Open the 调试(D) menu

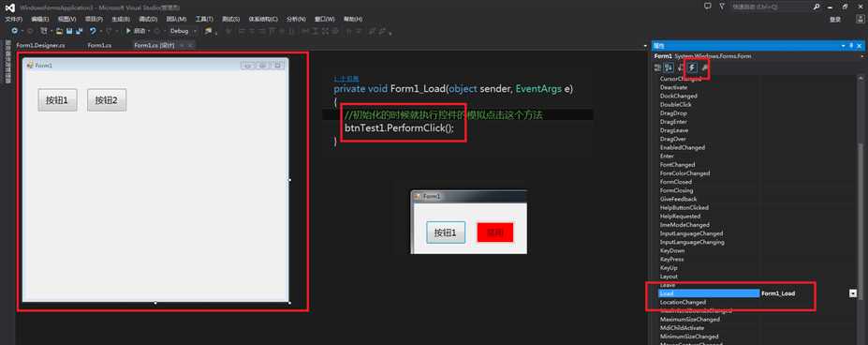148,20
